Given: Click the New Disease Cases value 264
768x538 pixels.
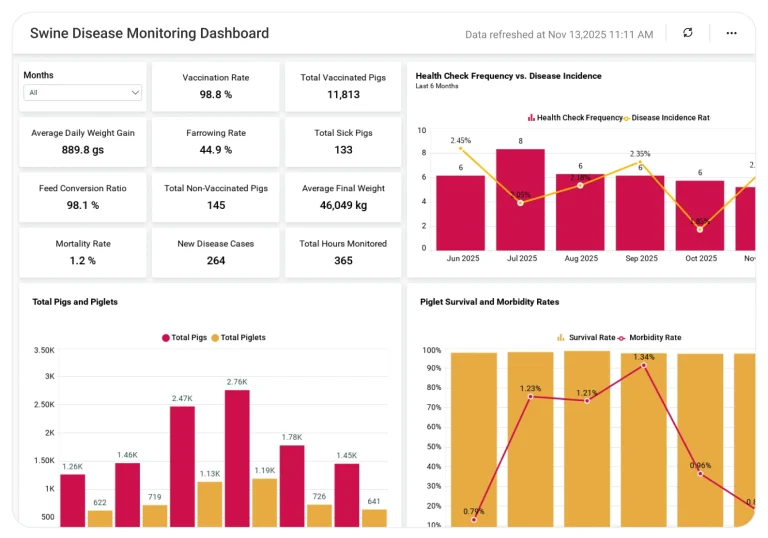Looking at the screenshot, I should [x=216, y=261].
